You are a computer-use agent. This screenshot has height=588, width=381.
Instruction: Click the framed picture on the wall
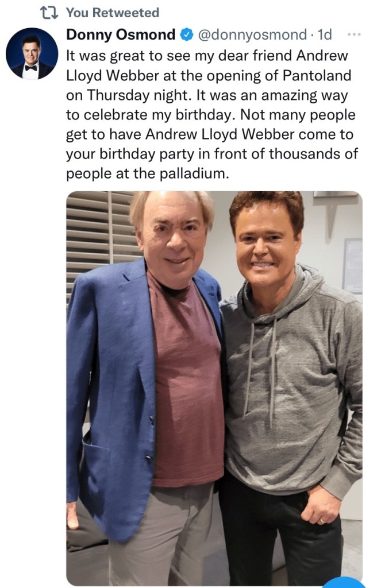352,265
